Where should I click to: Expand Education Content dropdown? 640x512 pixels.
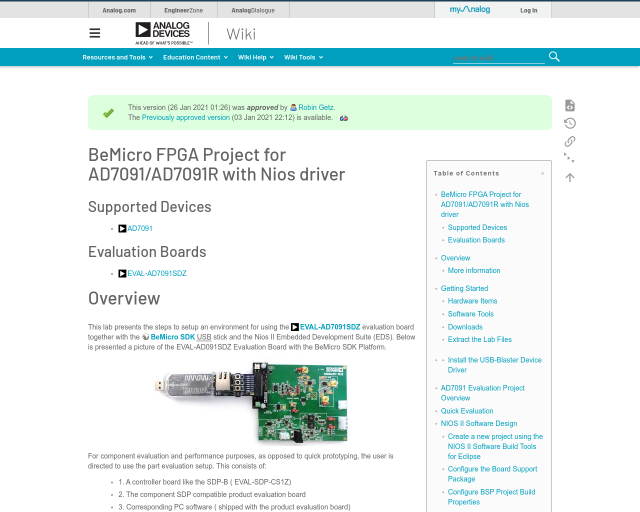(195, 57)
